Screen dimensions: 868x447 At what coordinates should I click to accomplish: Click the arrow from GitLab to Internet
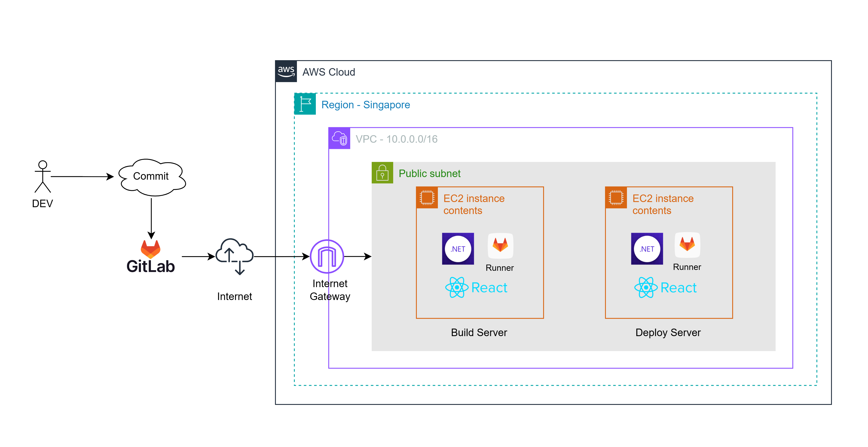[x=199, y=257]
